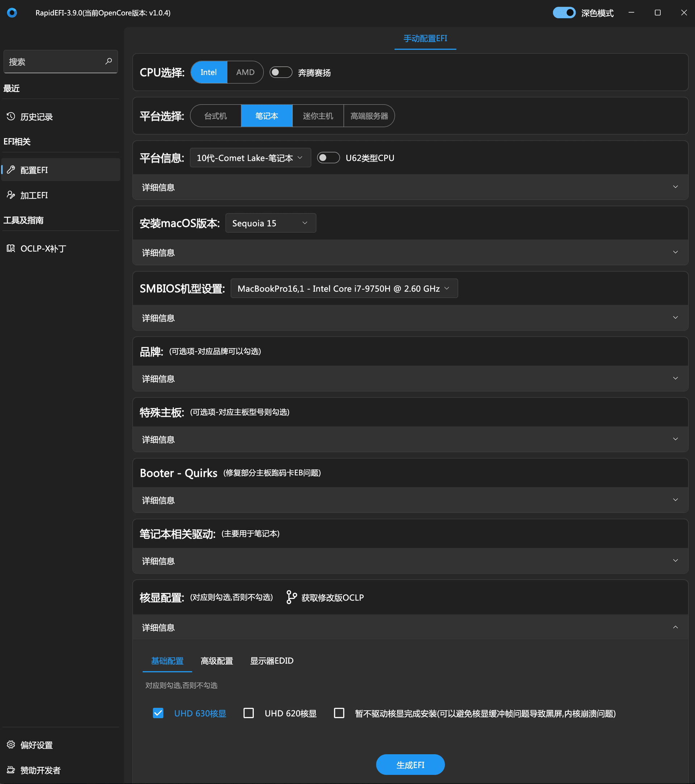Select the AMD CPU option

click(245, 72)
